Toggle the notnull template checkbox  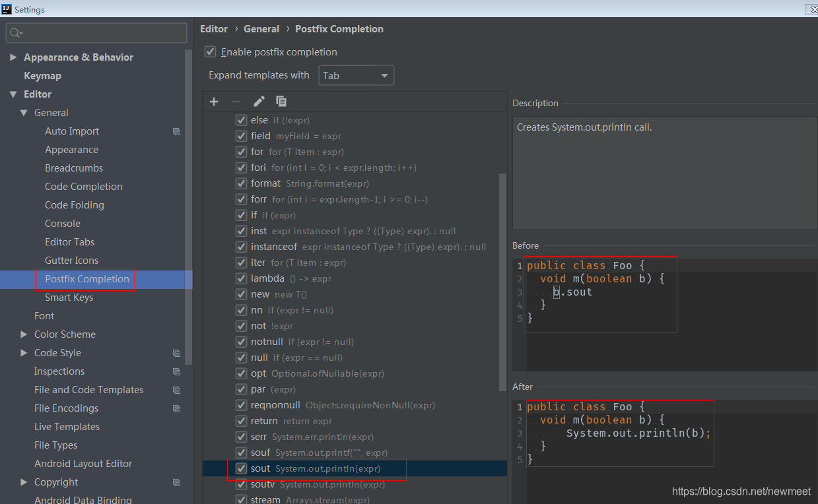click(x=241, y=342)
